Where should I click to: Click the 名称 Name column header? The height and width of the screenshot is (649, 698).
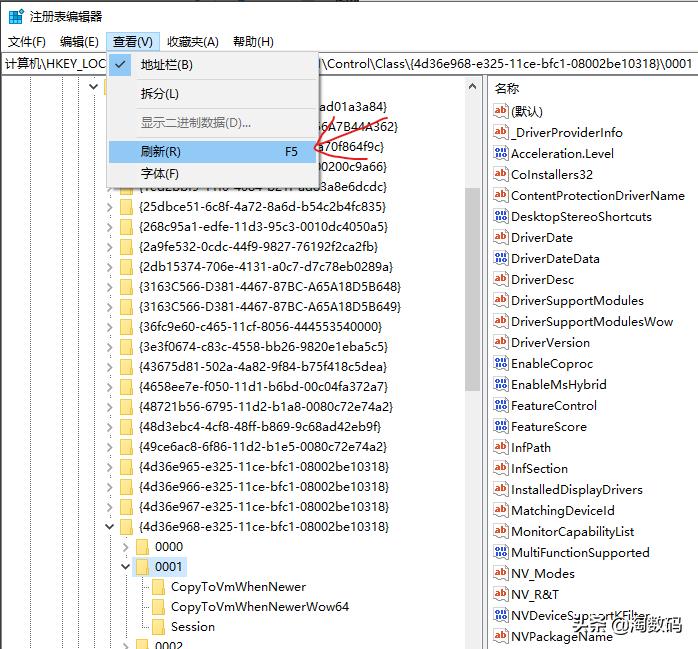(x=507, y=88)
